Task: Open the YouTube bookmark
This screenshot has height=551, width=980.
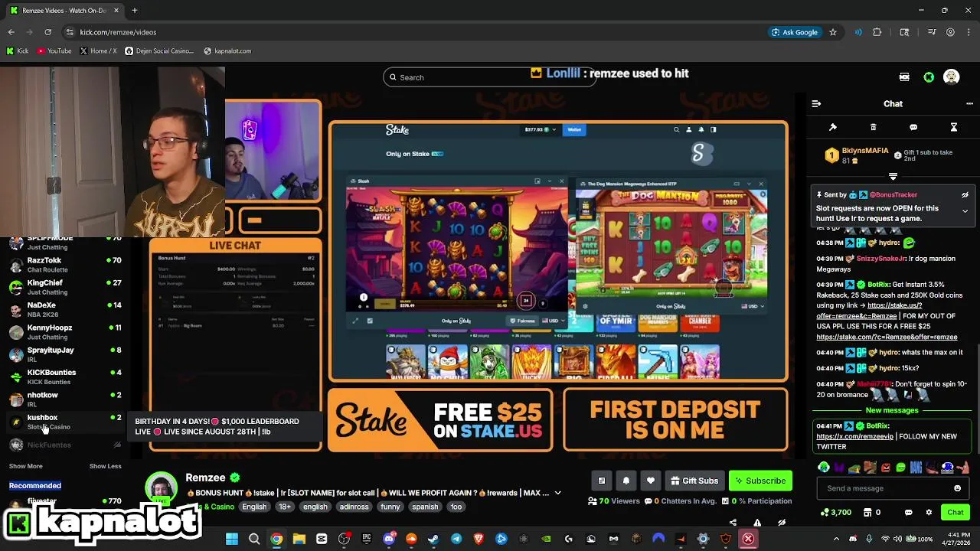Action: pos(54,51)
